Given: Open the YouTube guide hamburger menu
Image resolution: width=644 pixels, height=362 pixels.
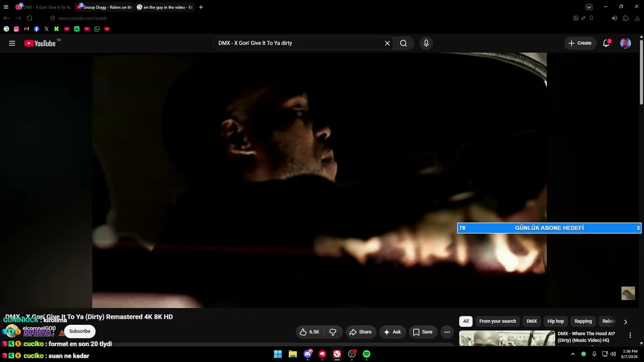Looking at the screenshot, I should click(x=12, y=43).
